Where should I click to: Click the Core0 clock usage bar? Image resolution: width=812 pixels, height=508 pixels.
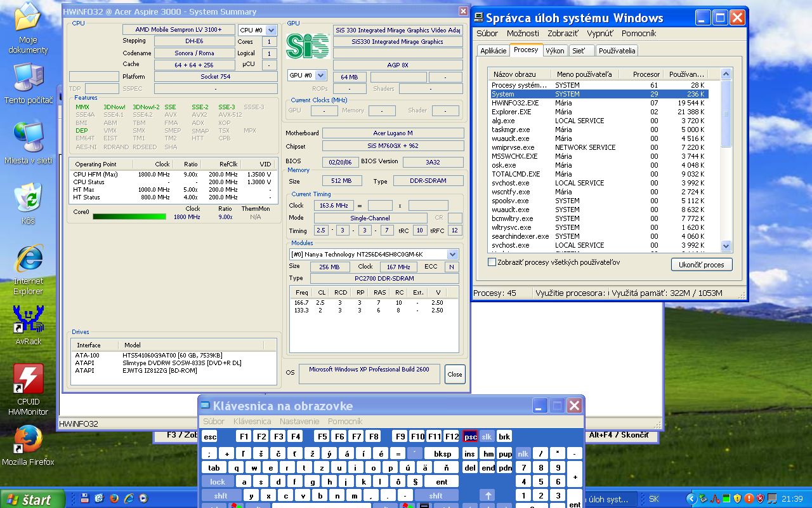click(130, 217)
